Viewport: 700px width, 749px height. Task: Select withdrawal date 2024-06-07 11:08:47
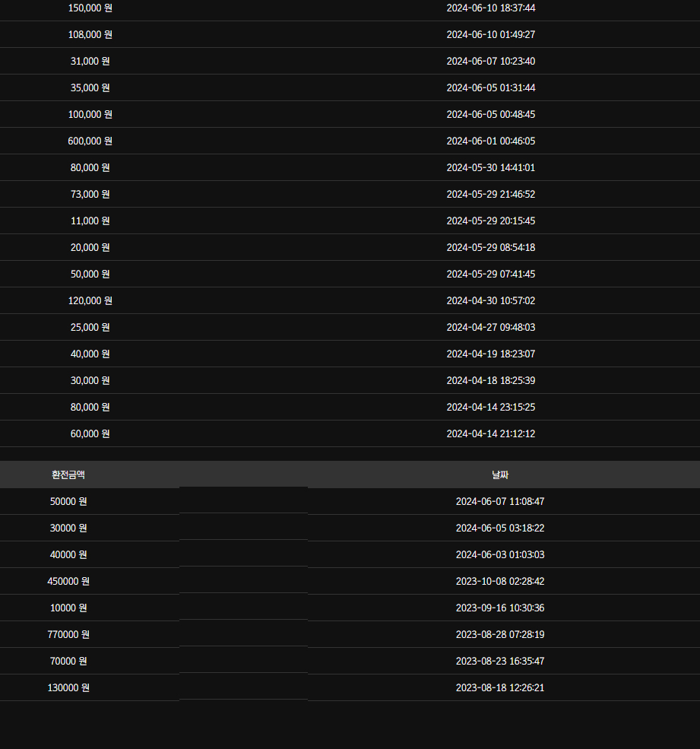click(x=499, y=501)
